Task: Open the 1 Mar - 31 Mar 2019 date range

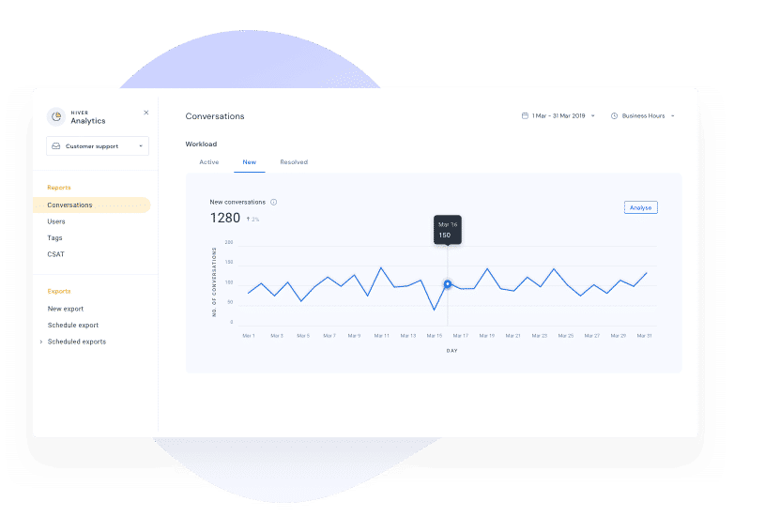Action: tap(558, 116)
